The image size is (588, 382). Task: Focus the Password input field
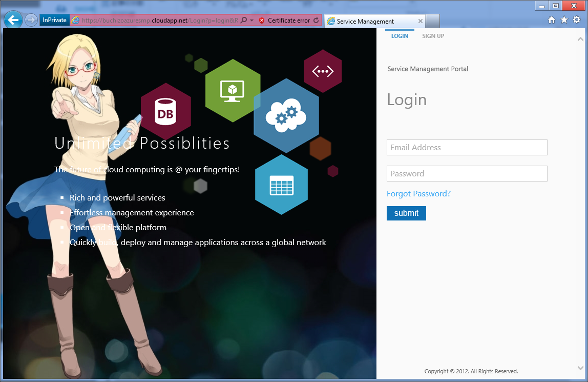coord(467,174)
